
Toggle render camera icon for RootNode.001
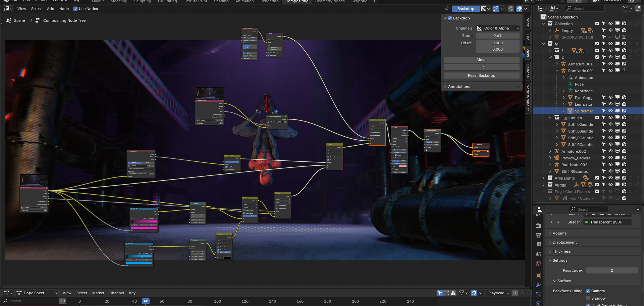point(624,70)
